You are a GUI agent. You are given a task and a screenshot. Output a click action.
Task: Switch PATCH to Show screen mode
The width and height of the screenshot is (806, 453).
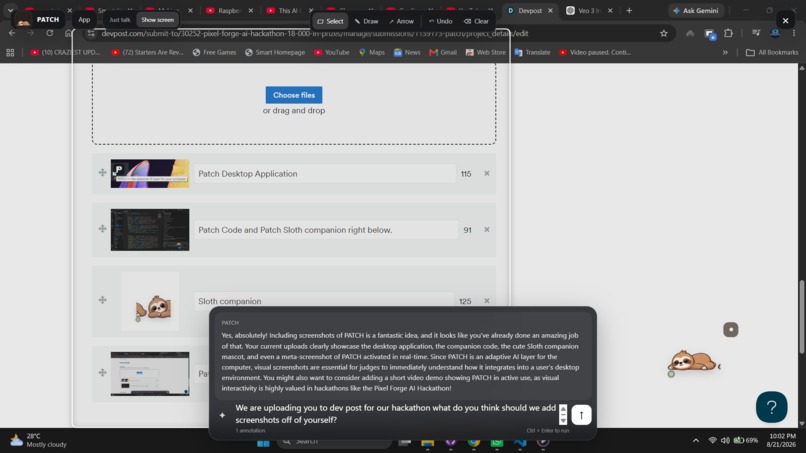[157, 20]
